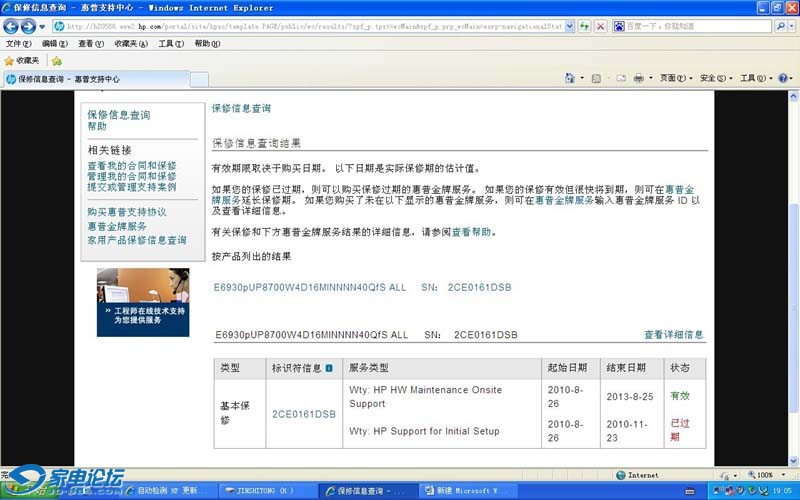Image resolution: width=800 pixels, height=500 pixels.
Task: Open 家用产品保修信息查询 link
Action: [x=137, y=240]
